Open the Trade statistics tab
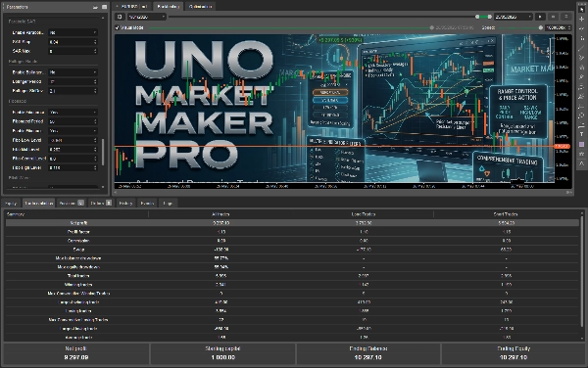 pos(38,203)
